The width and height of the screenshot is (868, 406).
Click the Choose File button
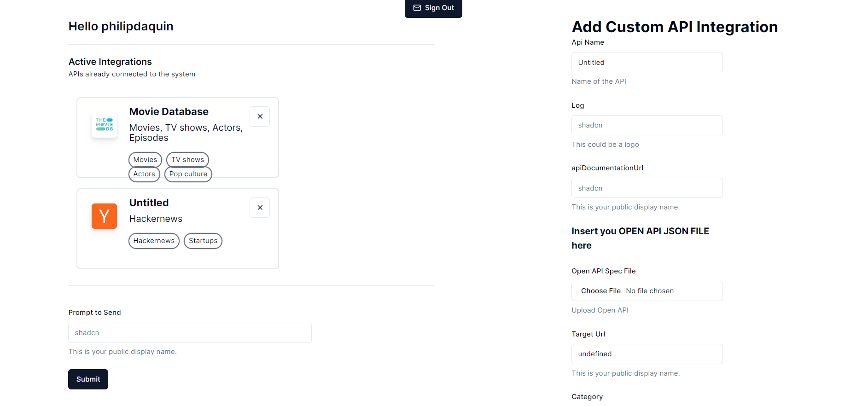pos(600,291)
